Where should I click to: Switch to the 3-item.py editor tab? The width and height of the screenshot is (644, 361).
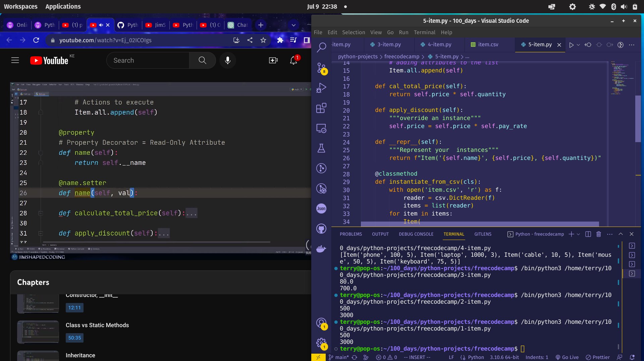pyautogui.click(x=389, y=45)
